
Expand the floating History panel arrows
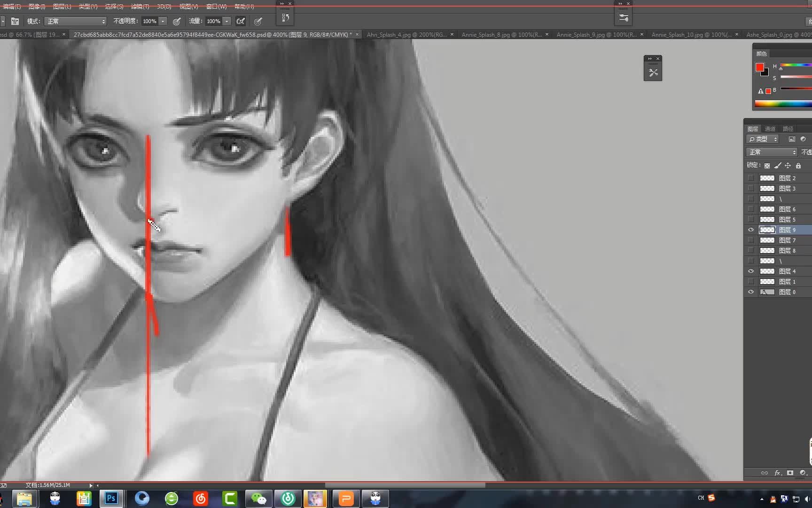pos(282,4)
